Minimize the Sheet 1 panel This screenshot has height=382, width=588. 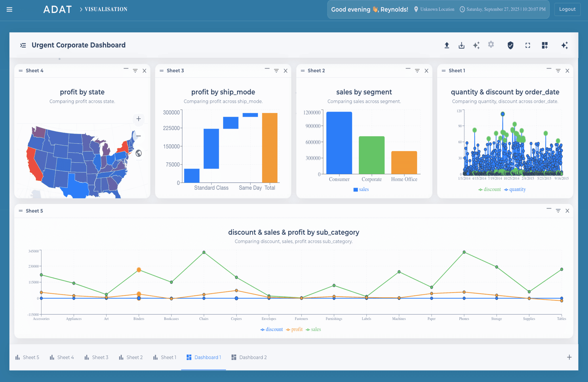pyautogui.click(x=549, y=69)
